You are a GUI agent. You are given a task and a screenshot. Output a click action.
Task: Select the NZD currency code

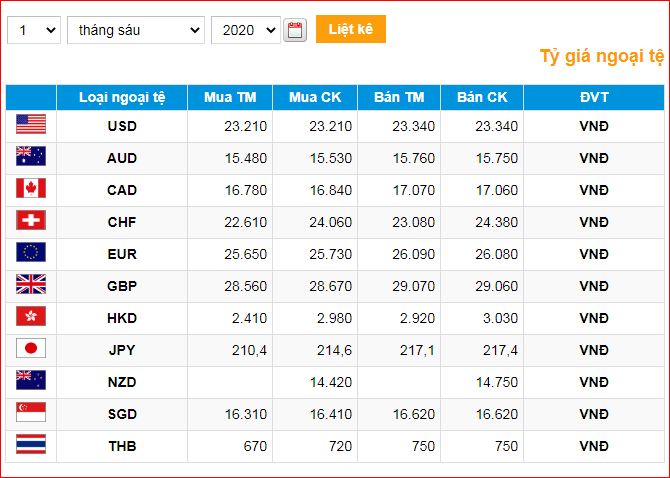coord(122,382)
